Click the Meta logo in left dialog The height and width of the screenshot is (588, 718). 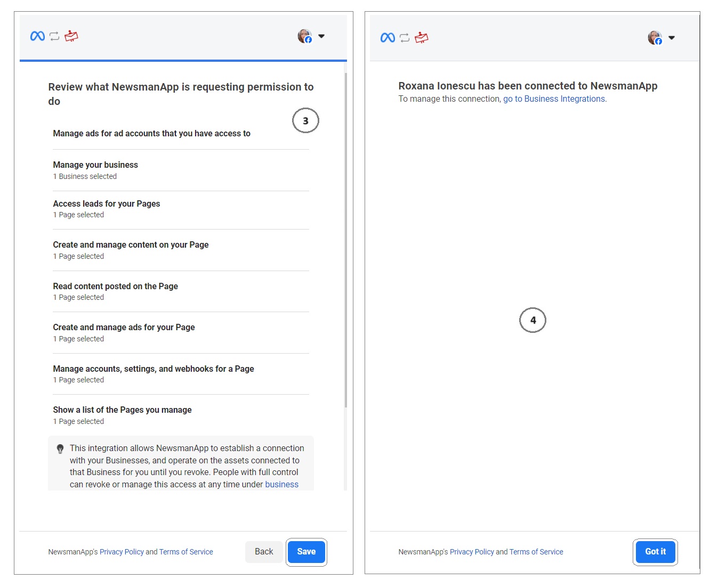tap(37, 36)
